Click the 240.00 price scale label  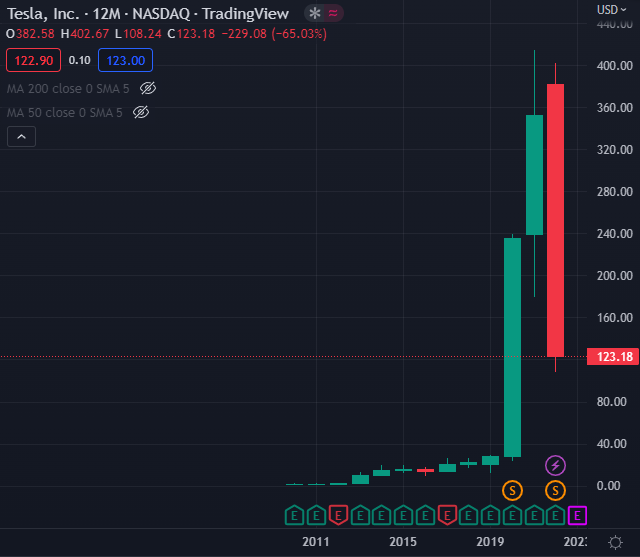(615, 234)
